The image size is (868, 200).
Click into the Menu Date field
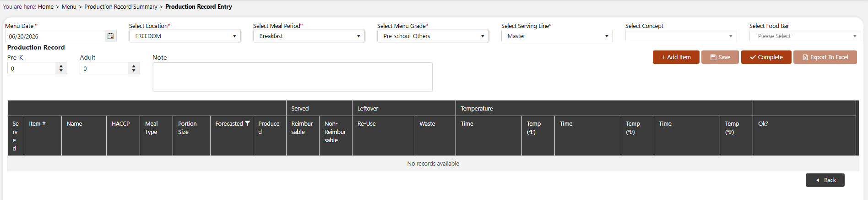55,36
